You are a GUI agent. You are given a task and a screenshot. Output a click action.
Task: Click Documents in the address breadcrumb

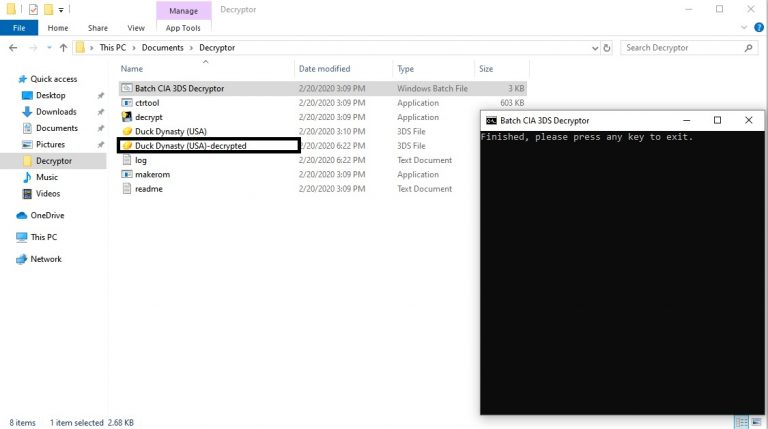click(162, 48)
